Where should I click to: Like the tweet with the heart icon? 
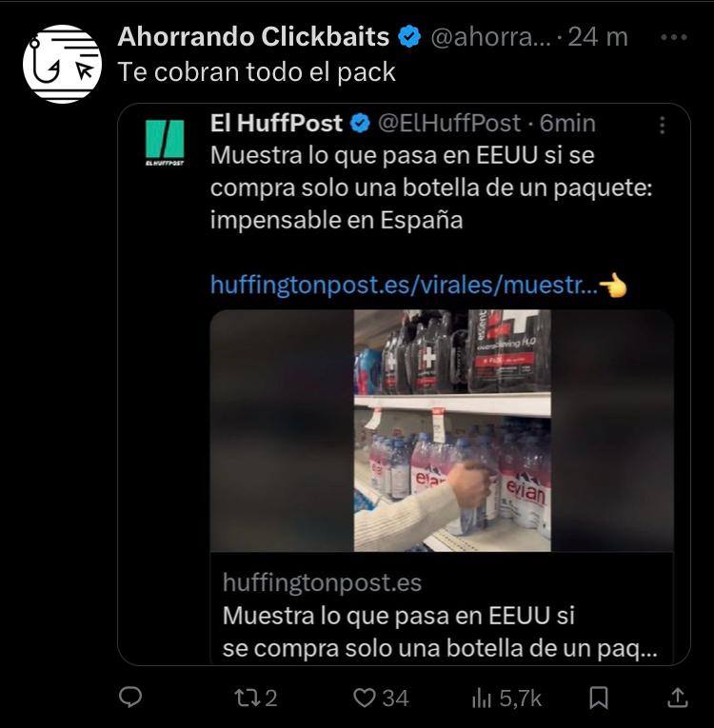(381, 698)
